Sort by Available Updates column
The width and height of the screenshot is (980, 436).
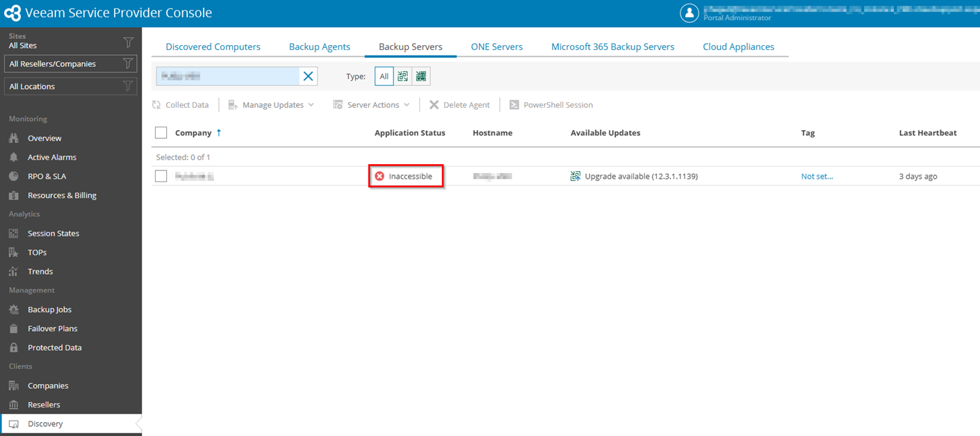[605, 133]
